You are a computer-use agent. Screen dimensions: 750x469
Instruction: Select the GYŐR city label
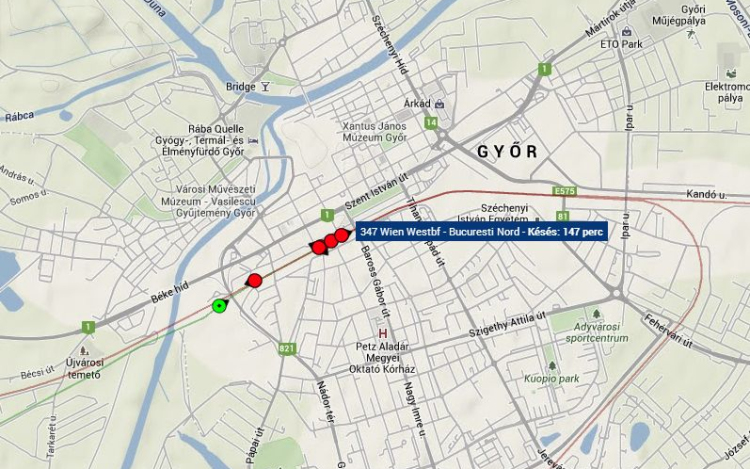(x=507, y=152)
